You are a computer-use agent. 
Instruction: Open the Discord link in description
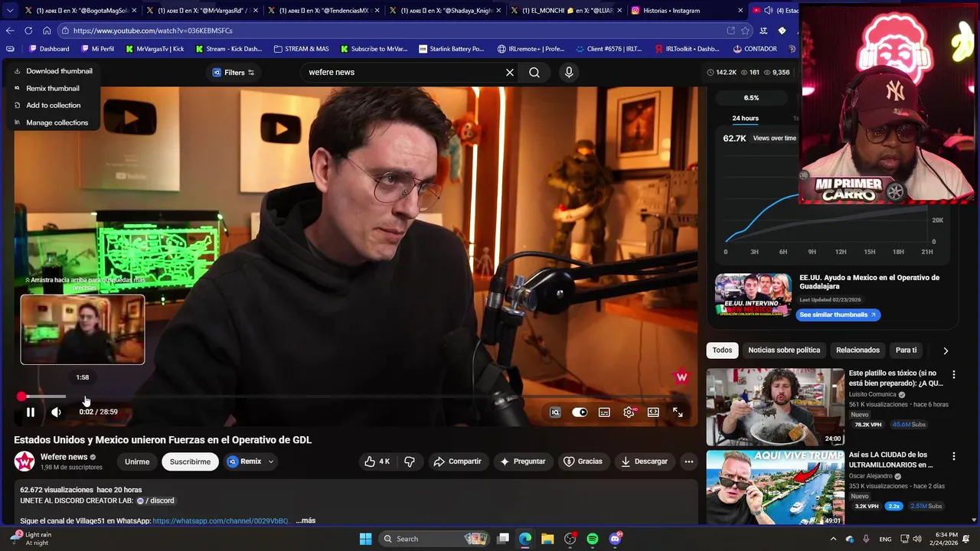click(x=155, y=500)
